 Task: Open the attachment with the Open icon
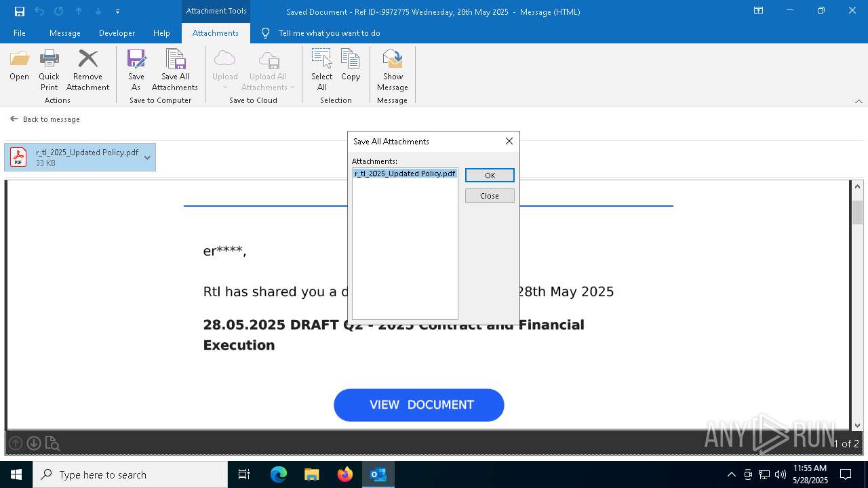click(x=20, y=66)
